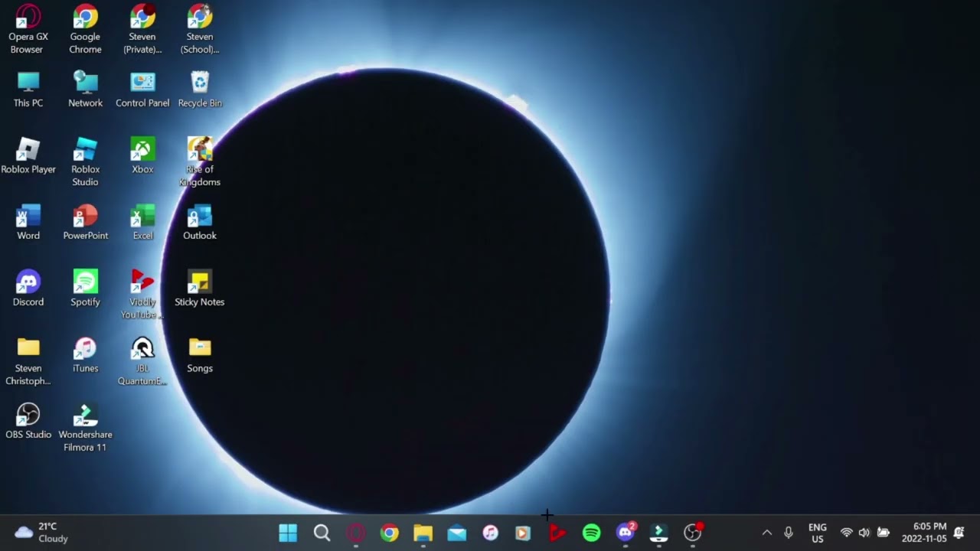Open the Mail app in taskbar
This screenshot has width=980, height=551.
[x=457, y=533]
